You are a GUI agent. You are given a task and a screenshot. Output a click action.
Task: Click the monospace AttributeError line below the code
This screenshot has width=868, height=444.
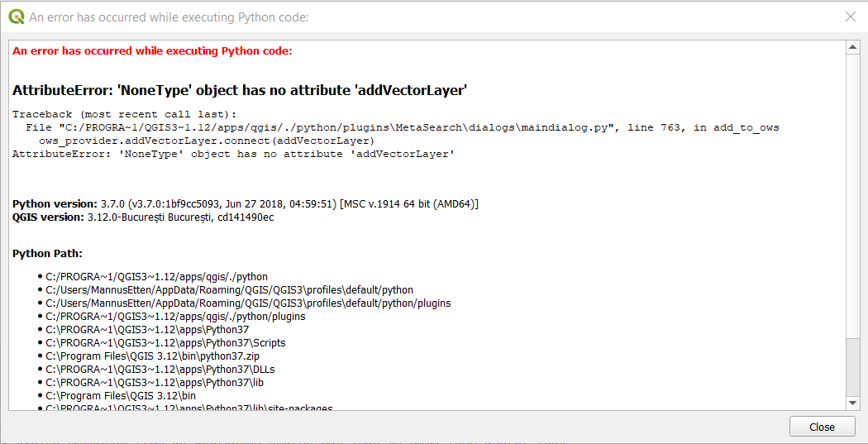(x=234, y=154)
